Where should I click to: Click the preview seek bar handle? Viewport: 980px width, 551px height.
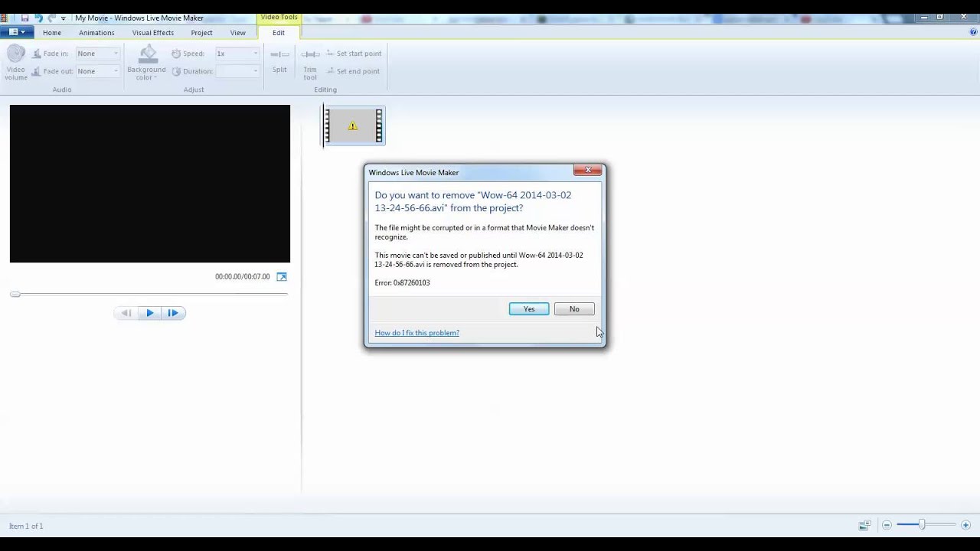[15, 294]
